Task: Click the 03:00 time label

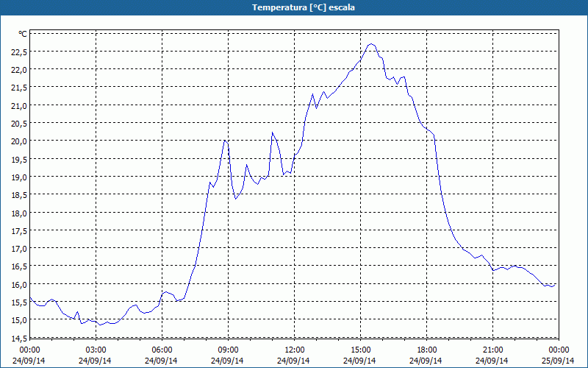Action: click(96, 350)
